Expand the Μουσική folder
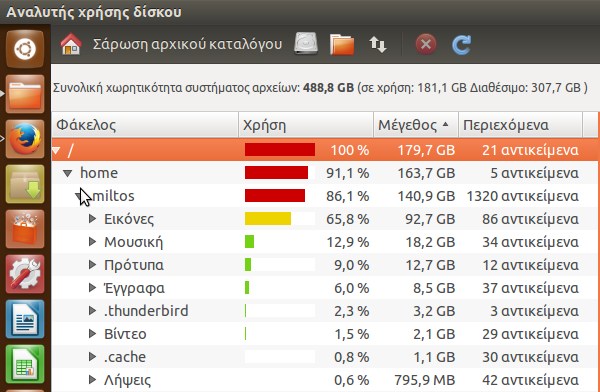Image resolution: width=600 pixels, height=392 pixels. 92,242
